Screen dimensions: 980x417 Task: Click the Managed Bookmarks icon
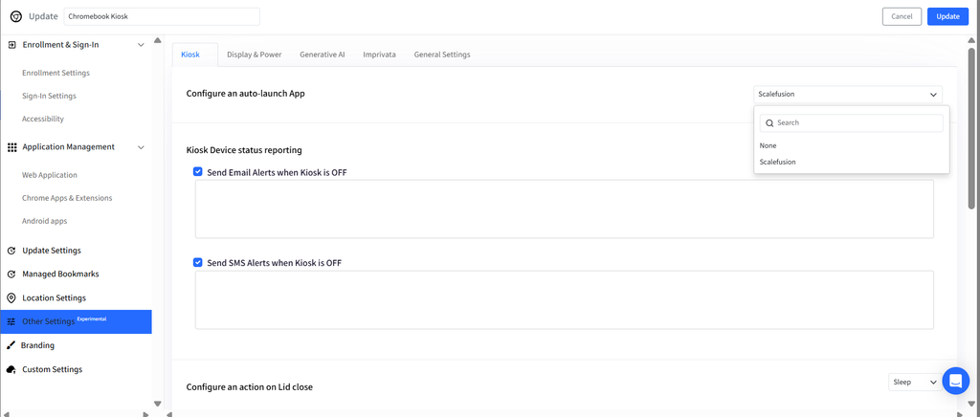11,274
